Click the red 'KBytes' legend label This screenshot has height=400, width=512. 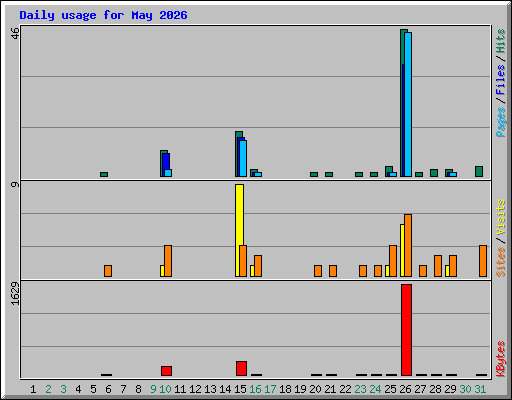pos(500,359)
